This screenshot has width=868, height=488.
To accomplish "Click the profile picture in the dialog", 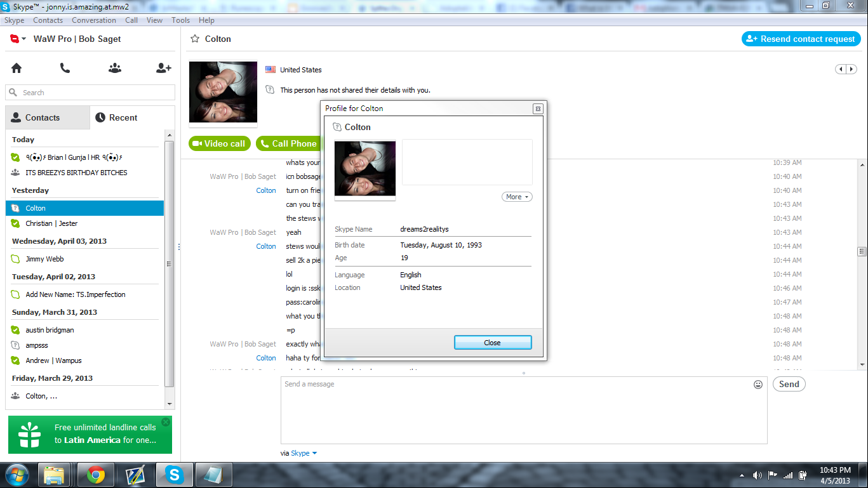I will point(365,168).
